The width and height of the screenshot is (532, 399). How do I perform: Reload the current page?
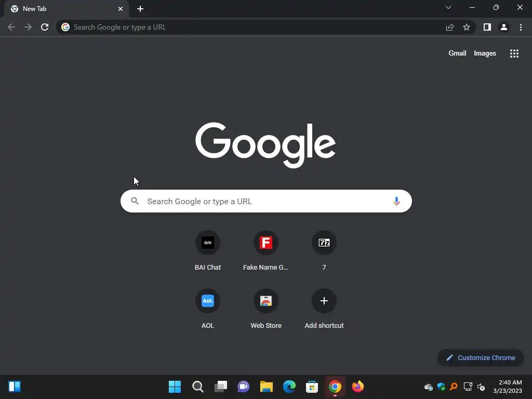45,27
